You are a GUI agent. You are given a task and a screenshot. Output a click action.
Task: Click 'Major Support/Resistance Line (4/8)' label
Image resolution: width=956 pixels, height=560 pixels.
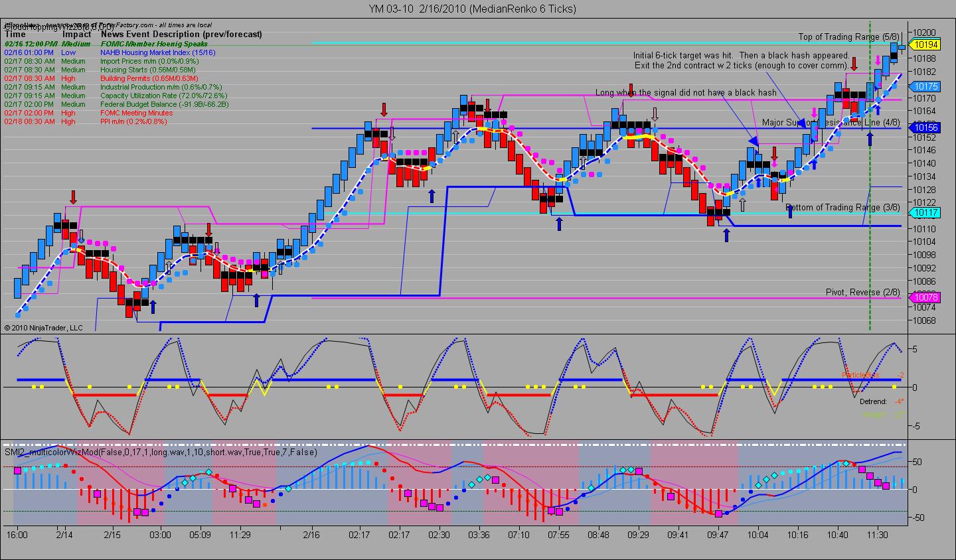click(x=831, y=123)
